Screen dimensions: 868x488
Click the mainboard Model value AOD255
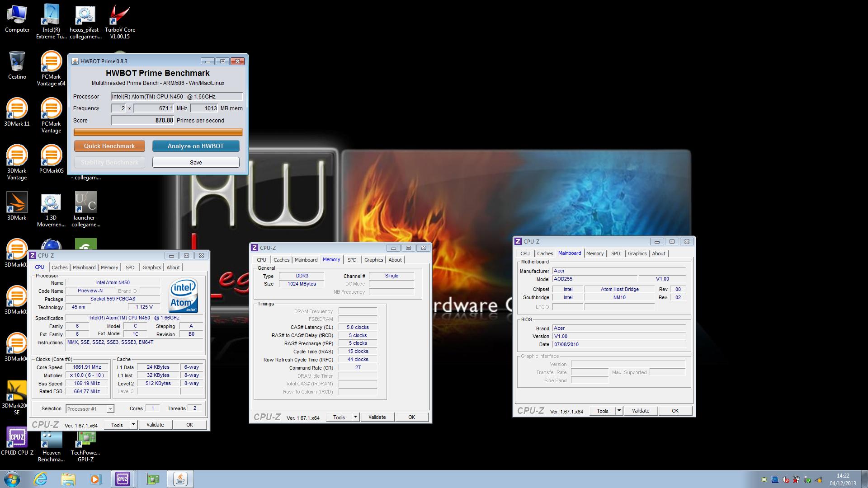(595, 279)
